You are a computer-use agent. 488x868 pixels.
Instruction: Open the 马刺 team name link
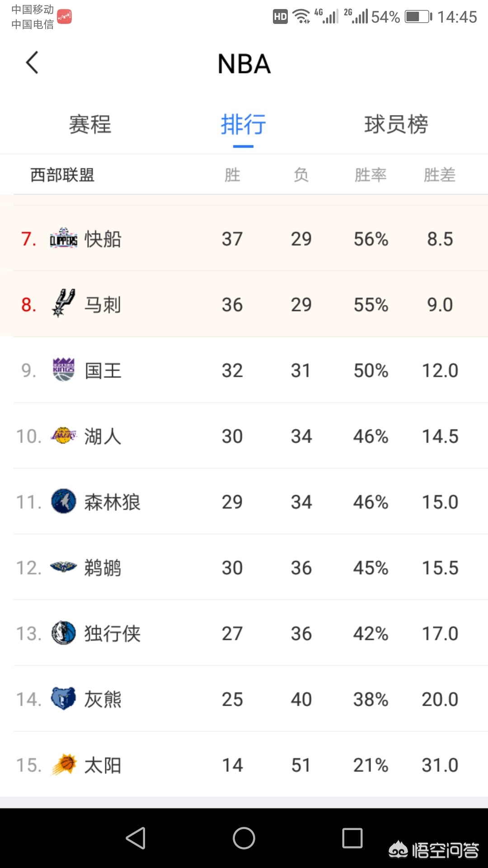coord(103,305)
